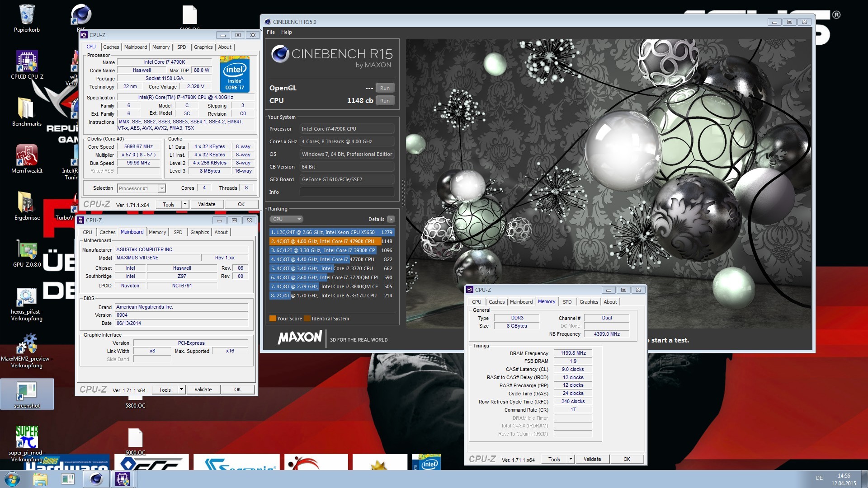This screenshot has height=488, width=868.
Task: Open the Processor #1 selection dropdown
Action: 142,188
